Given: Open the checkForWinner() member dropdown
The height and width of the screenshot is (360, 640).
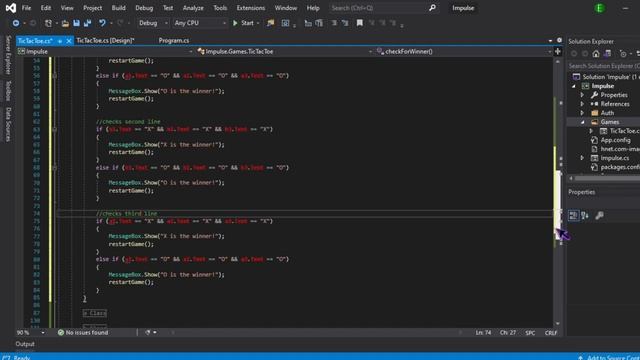Looking at the screenshot, I should [463, 51].
